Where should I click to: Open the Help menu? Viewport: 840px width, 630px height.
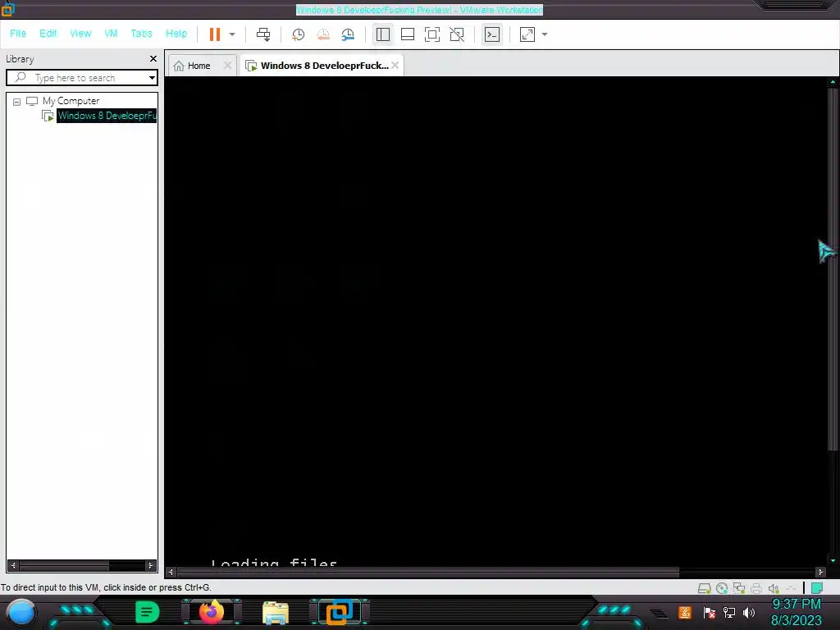176,33
